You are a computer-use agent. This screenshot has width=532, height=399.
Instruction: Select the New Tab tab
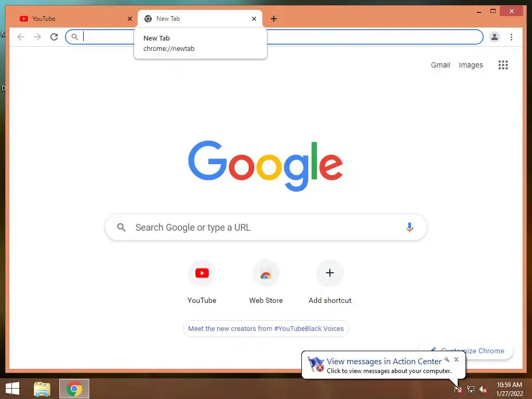click(x=199, y=19)
